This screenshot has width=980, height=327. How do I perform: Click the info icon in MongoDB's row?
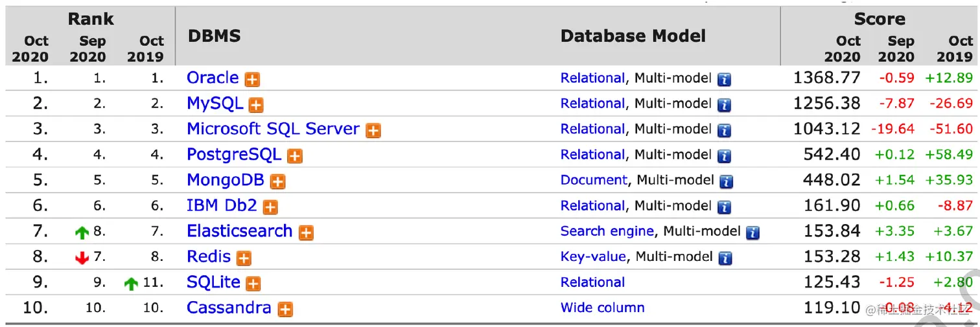pyautogui.click(x=727, y=182)
